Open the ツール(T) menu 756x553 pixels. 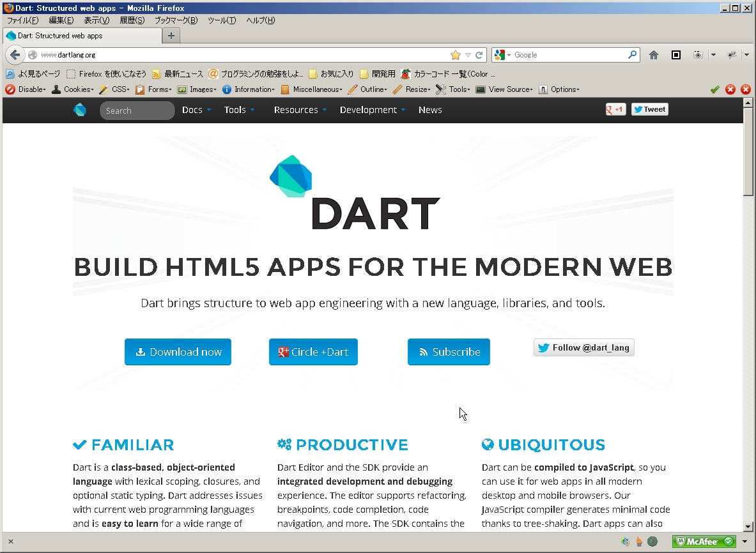click(222, 20)
